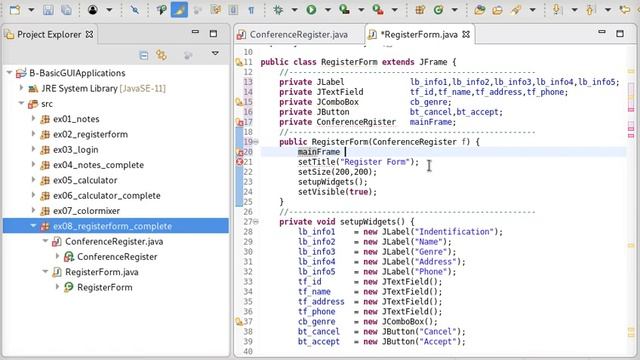This screenshot has height=360, width=640.
Task: Select RegisterForm.java in Project Explorer
Action: [102, 272]
